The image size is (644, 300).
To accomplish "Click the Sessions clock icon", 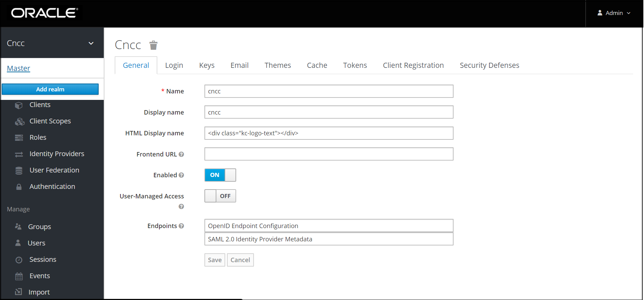I will [x=19, y=260].
